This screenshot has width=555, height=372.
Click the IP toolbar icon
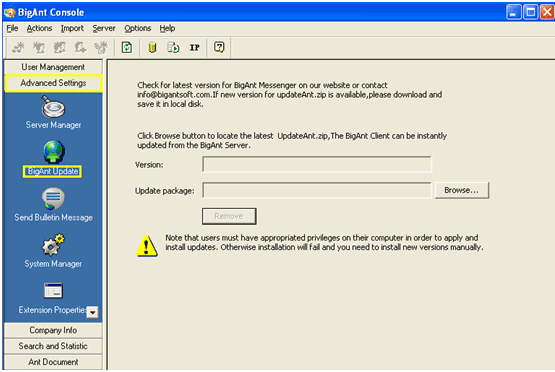(195, 47)
